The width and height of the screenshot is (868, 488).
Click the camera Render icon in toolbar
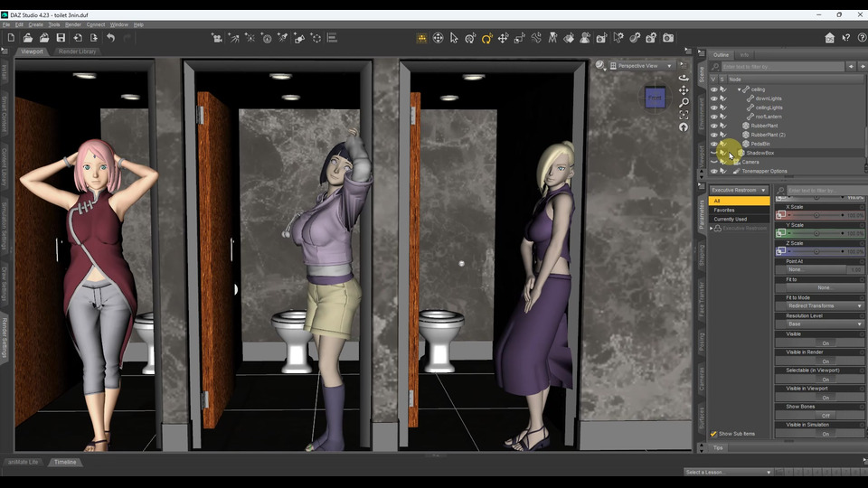(x=668, y=38)
